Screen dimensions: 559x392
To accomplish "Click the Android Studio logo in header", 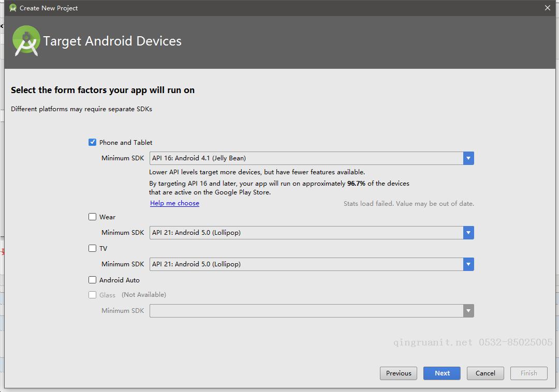I will pos(26,40).
